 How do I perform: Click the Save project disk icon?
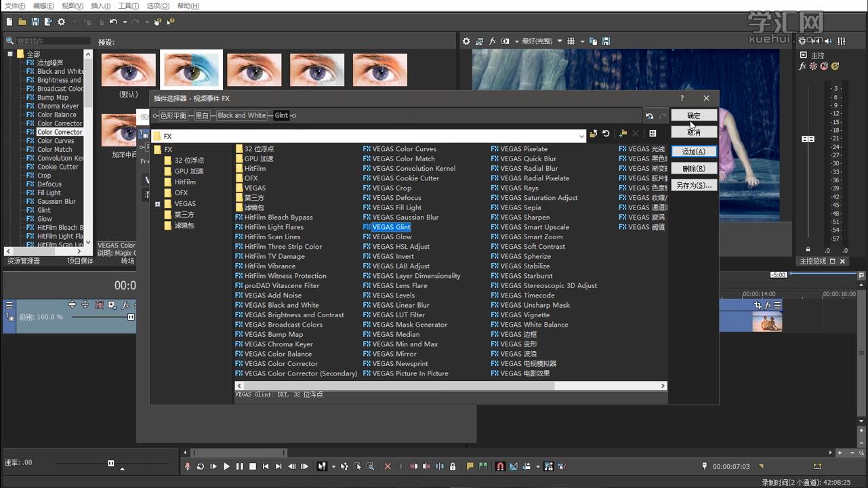(35, 22)
